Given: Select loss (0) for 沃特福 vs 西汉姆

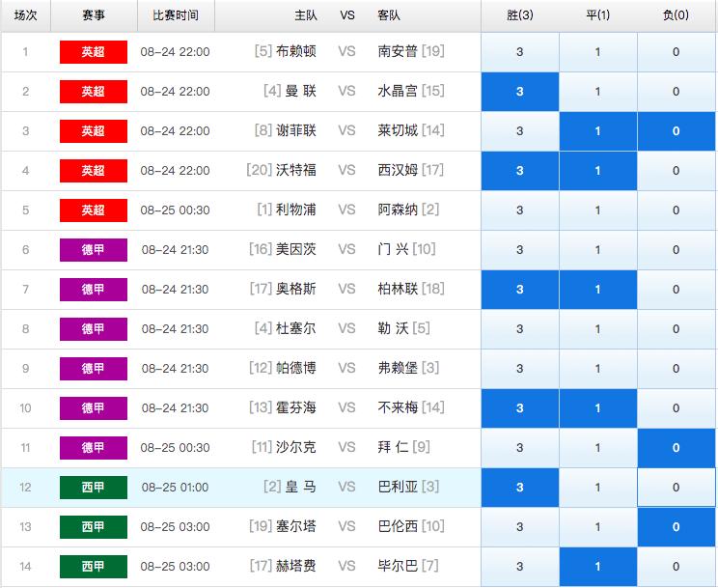Looking at the screenshot, I should point(677,171).
